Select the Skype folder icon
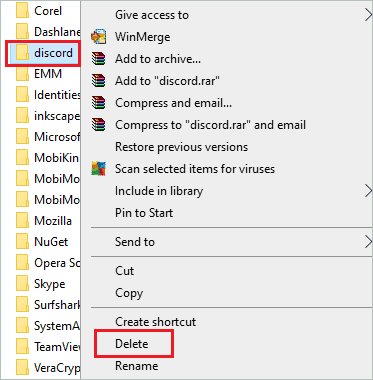This screenshot has width=373, height=380. click(x=23, y=284)
